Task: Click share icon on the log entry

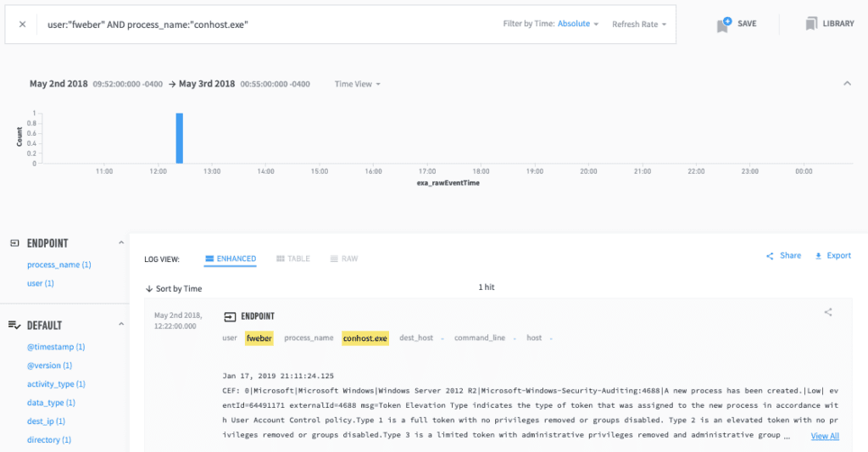Action: click(828, 313)
